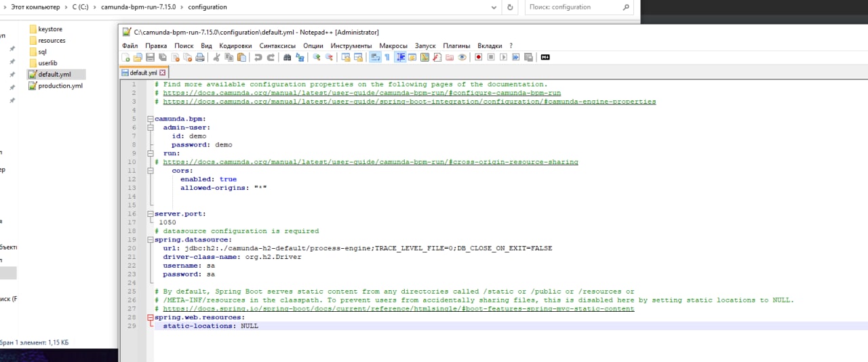This screenshot has width=868, height=362.
Task: Toggle synchronized vertical scrolling icon
Action: (345, 58)
